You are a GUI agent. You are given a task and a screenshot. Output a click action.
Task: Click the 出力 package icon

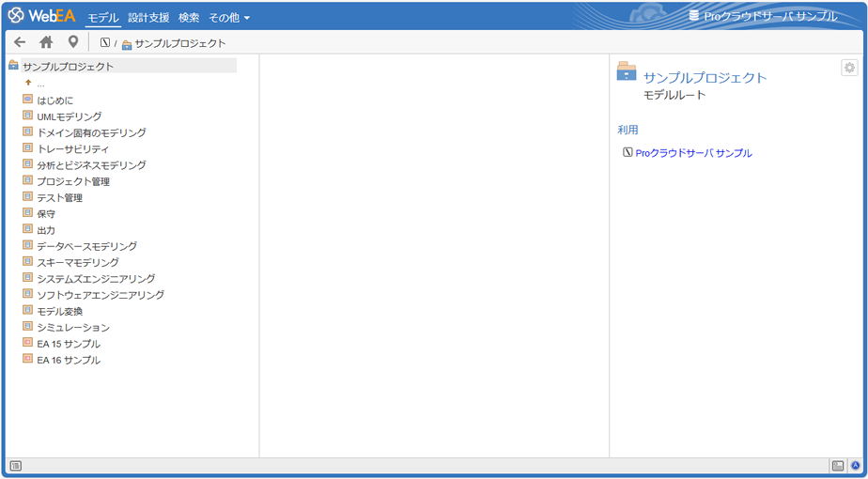click(x=27, y=229)
